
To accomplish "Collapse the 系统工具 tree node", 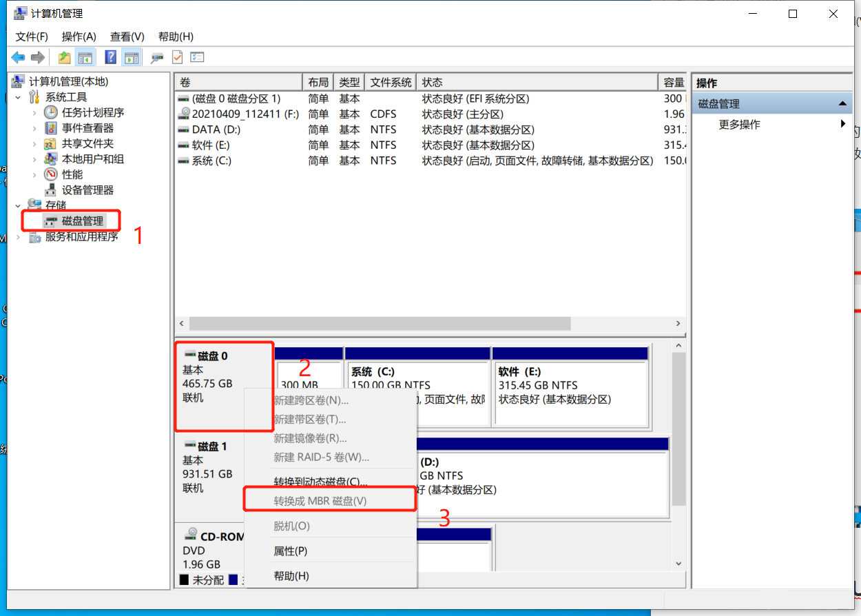I will (19, 97).
